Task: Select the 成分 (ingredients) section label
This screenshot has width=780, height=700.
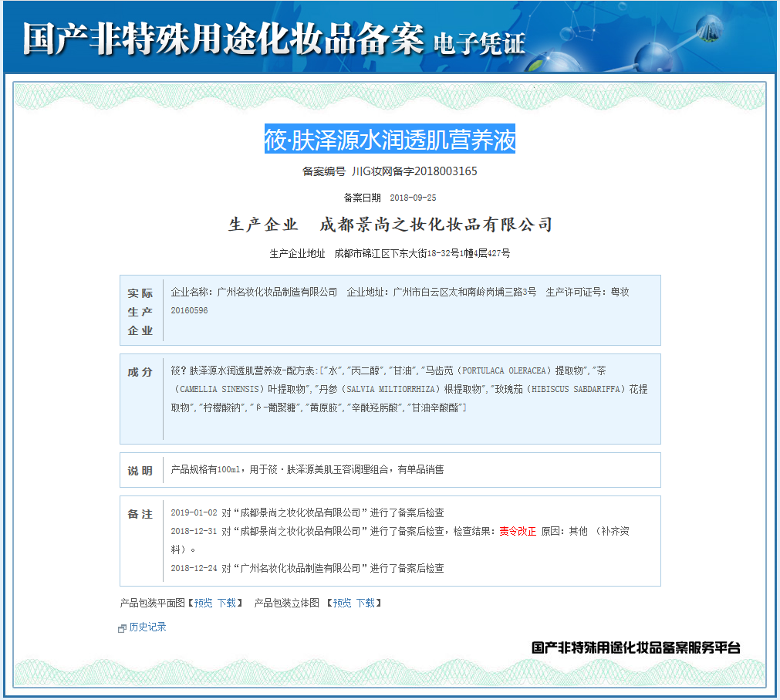Action: [138, 370]
